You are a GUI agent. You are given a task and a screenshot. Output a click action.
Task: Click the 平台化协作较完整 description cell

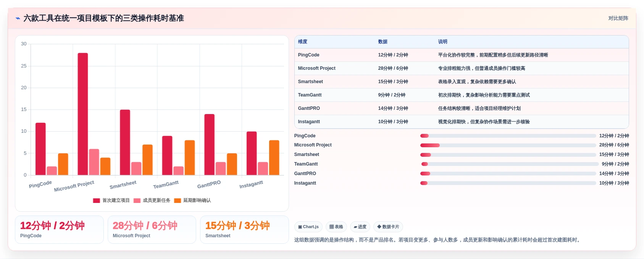[x=493, y=55]
